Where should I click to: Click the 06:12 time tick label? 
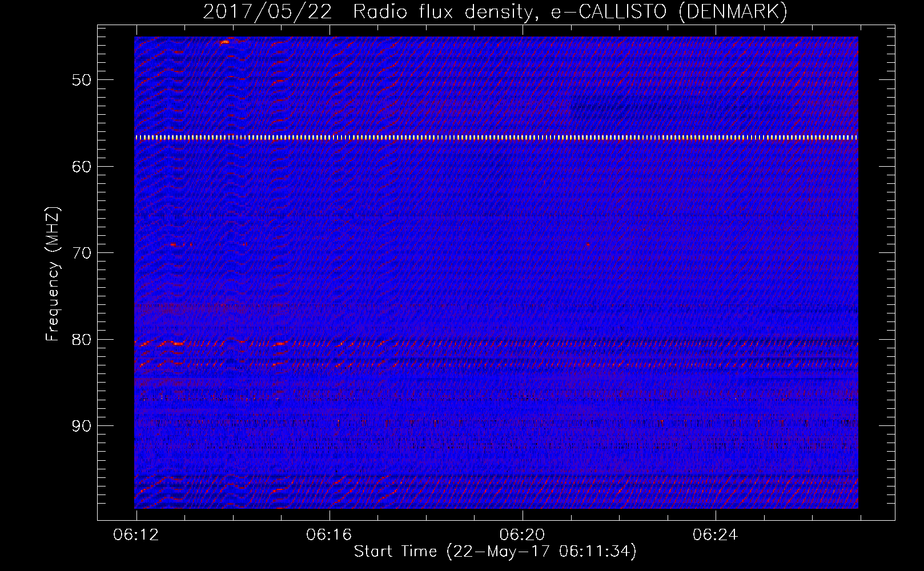click(x=136, y=535)
